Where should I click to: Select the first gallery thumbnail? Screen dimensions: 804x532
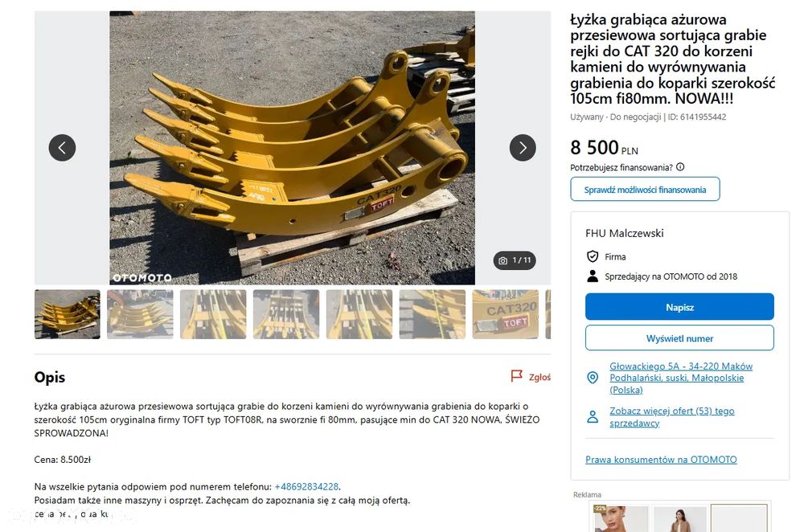(68, 314)
